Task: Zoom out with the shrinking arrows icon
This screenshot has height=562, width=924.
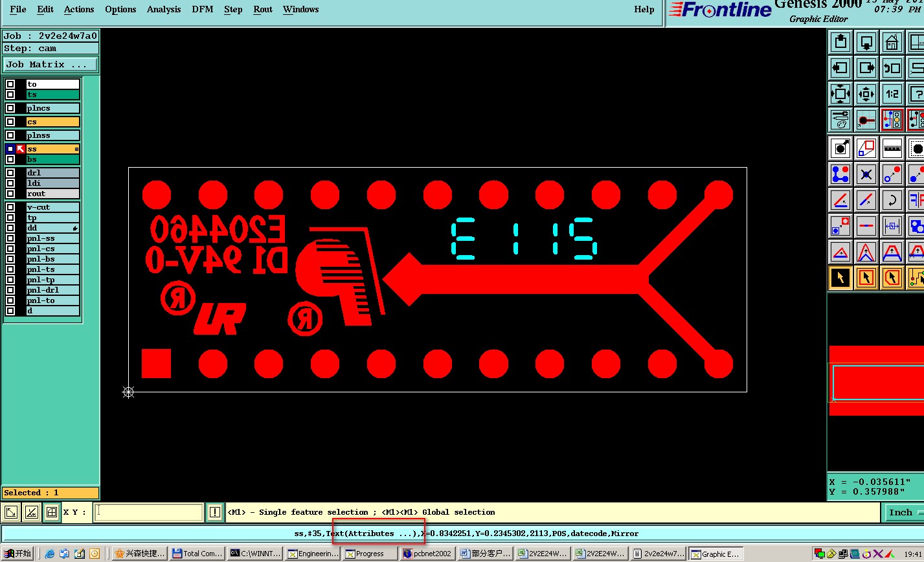Action: click(866, 93)
